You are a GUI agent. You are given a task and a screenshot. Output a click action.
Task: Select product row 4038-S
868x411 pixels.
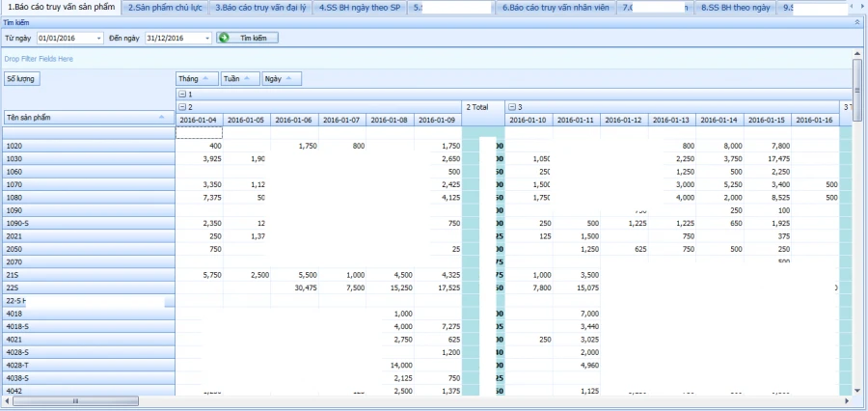click(89, 378)
